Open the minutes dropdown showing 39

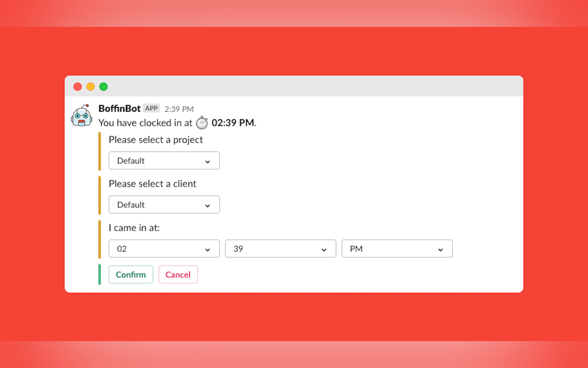click(x=280, y=249)
